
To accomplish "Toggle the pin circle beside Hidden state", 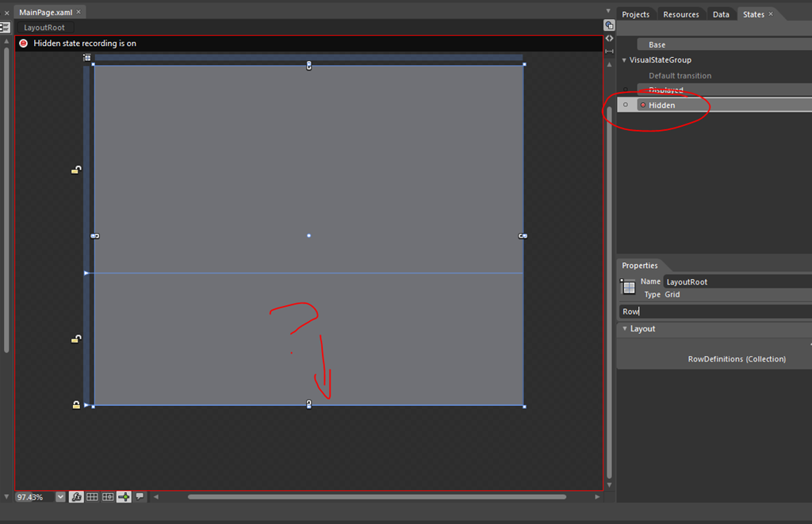I will tap(626, 105).
